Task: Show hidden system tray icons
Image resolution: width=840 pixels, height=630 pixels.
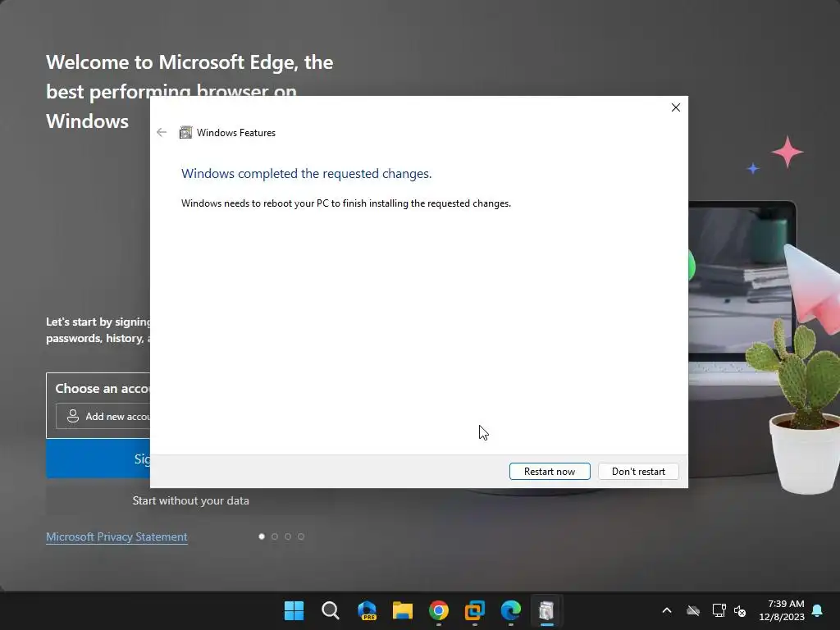Action: 666,610
